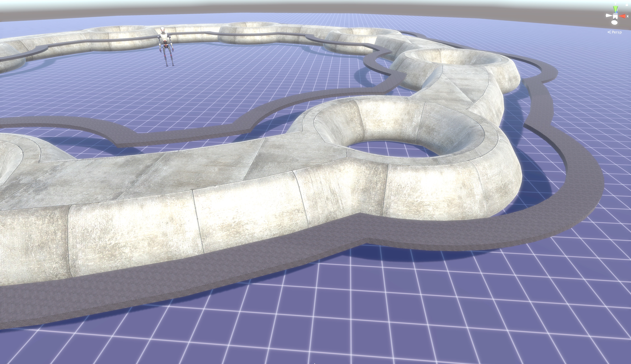Image resolution: width=631 pixels, height=364 pixels.
Task: Click the center cube of scene gizmo
Action: pyautogui.click(x=615, y=16)
